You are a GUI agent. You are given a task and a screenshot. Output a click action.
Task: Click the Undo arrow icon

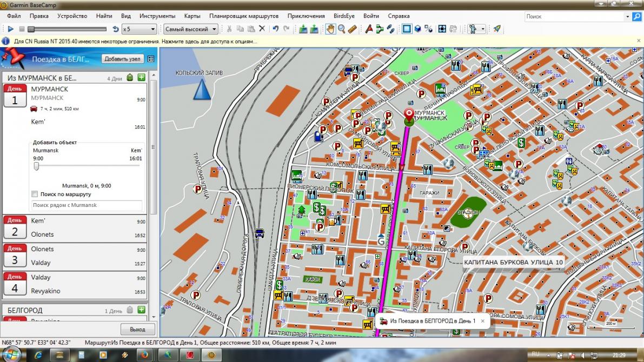pos(275,29)
